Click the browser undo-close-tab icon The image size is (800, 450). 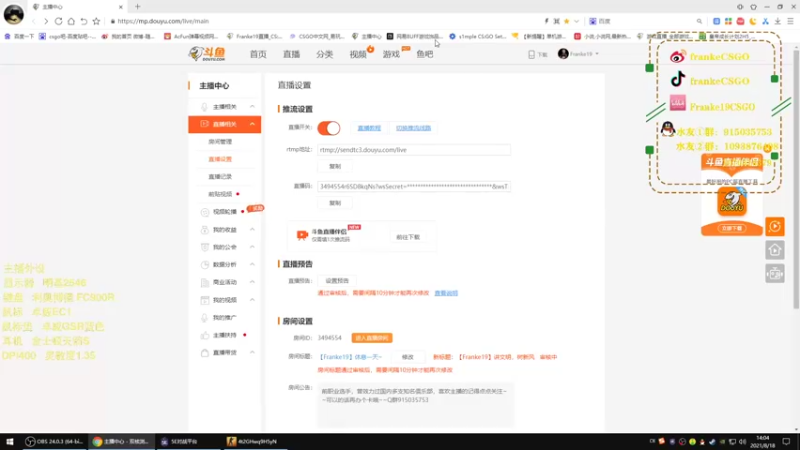(x=84, y=21)
